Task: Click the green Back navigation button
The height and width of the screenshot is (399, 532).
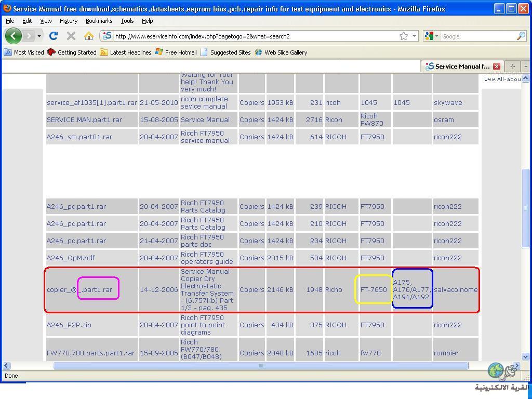Action: (x=13, y=36)
